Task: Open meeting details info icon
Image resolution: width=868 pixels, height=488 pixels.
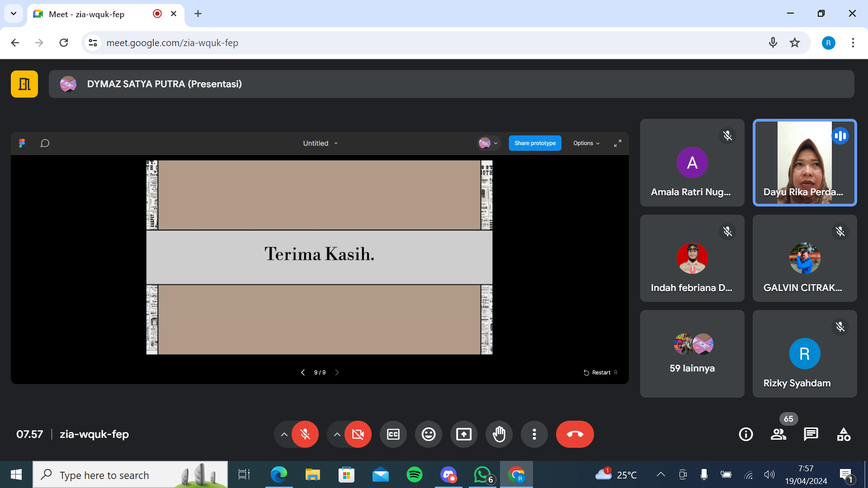Action: coord(745,434)
